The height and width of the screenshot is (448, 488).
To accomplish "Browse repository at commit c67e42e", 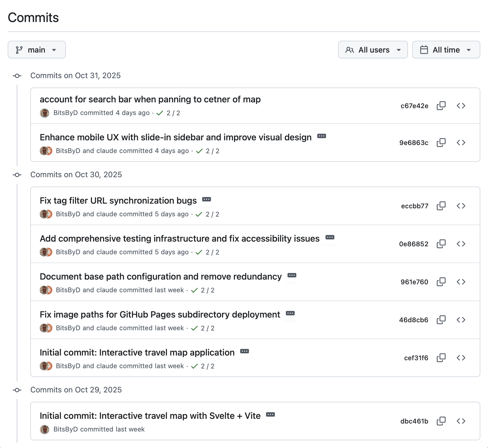I will tap(461, 106).
